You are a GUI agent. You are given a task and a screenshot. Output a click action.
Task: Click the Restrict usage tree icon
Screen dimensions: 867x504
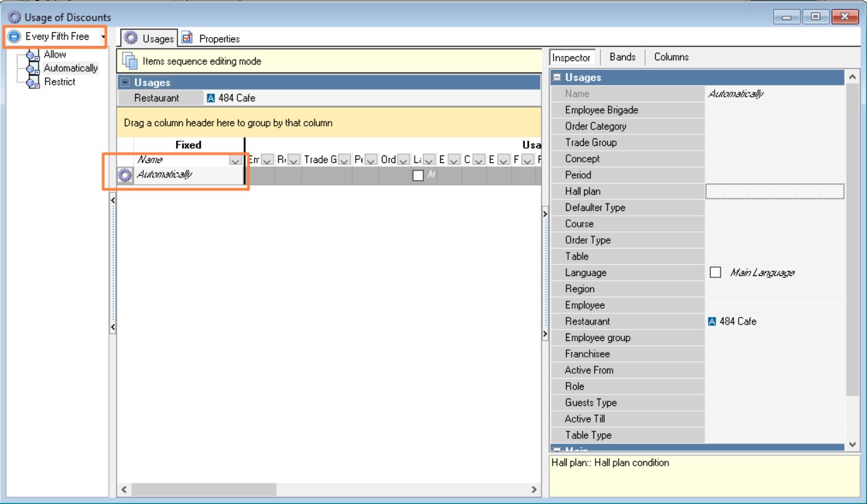tap(33, 82)
